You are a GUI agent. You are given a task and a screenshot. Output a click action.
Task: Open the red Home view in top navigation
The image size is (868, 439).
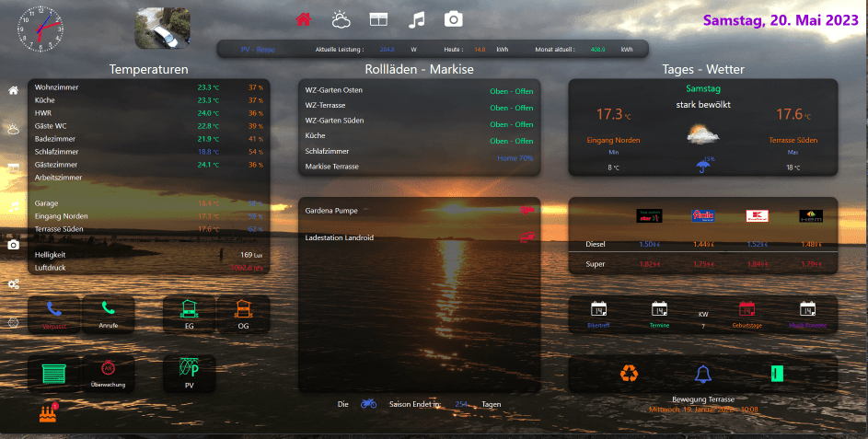[x=304, y=19]
